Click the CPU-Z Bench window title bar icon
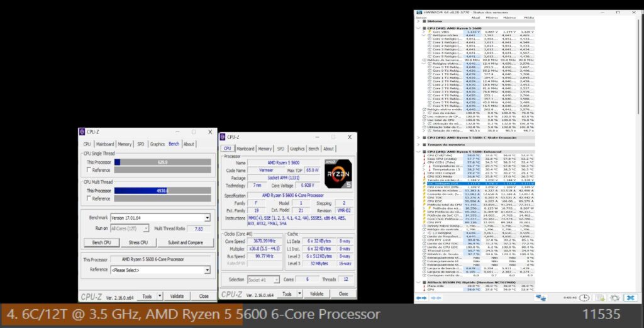This screenshot has height=328, width=644. click(82, 132)
